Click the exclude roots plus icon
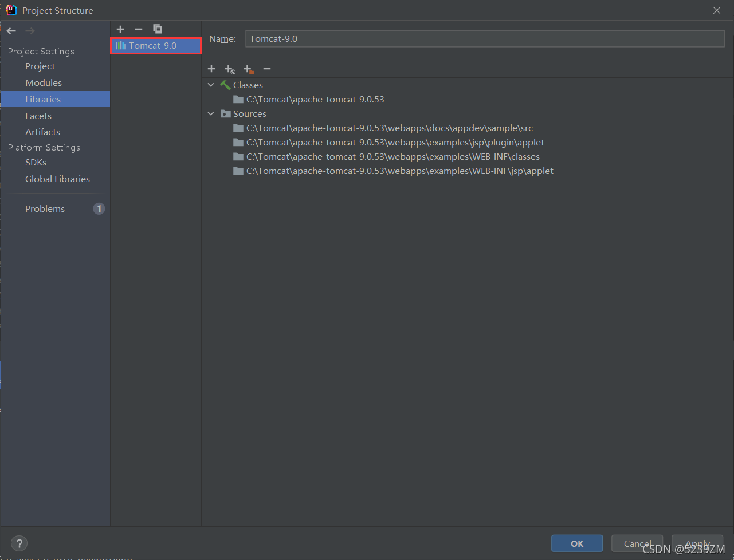 249,69
